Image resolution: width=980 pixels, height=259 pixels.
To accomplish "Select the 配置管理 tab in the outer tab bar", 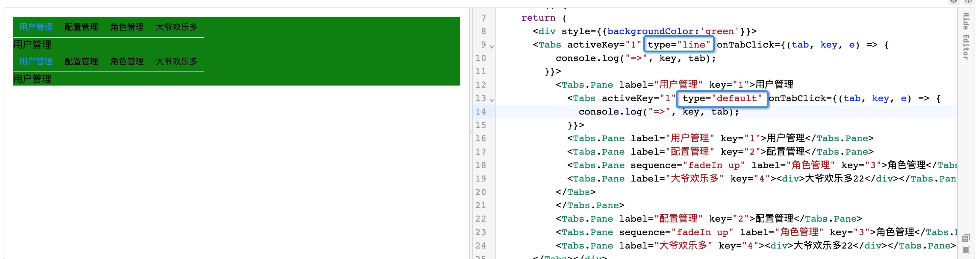I will [x=81, y=27].
